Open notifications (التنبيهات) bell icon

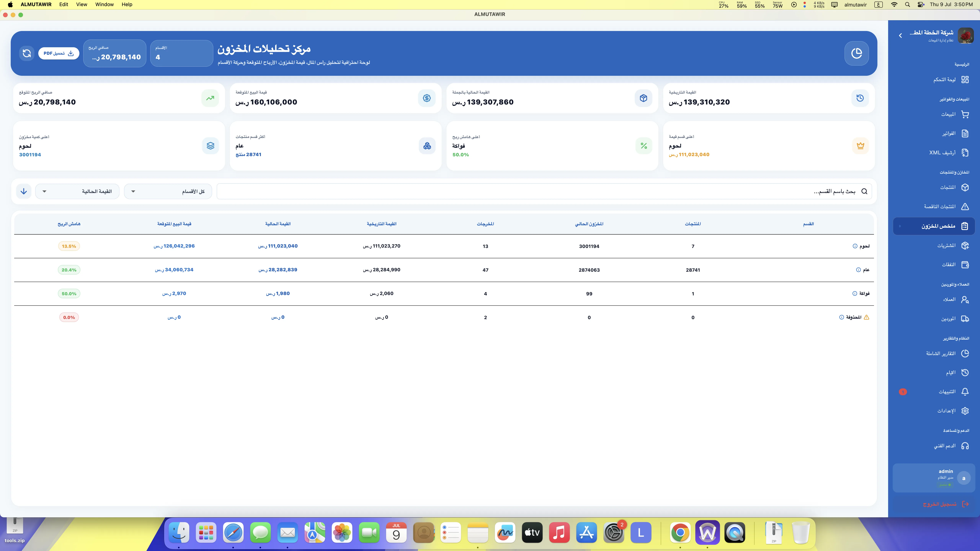point(965,392)
